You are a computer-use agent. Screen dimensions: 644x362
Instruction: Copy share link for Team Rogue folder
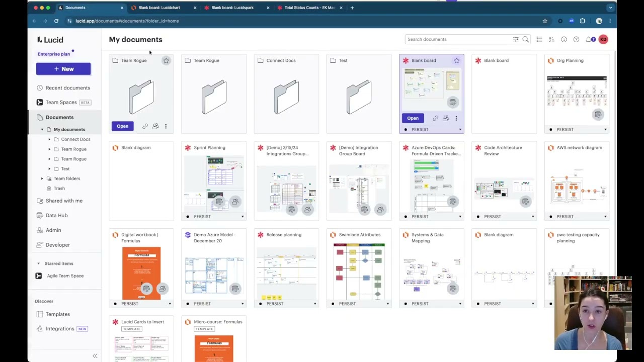click(x=145, y=126)
